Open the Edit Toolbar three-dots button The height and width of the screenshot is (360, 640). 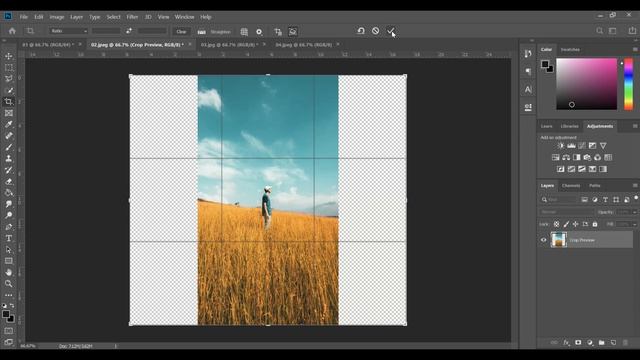click(x=9, y=295)
